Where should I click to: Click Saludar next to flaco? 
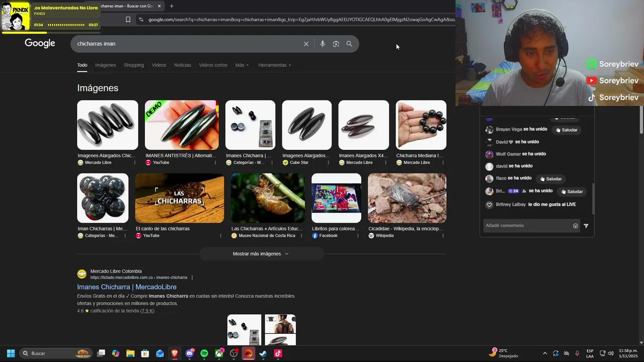pyautogui.click(x=550, y=179)
